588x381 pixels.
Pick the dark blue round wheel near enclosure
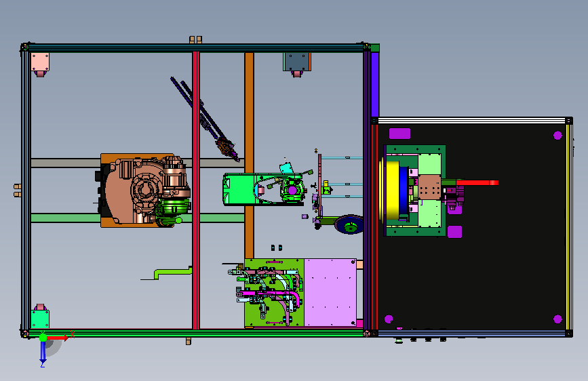click(350, 225)
